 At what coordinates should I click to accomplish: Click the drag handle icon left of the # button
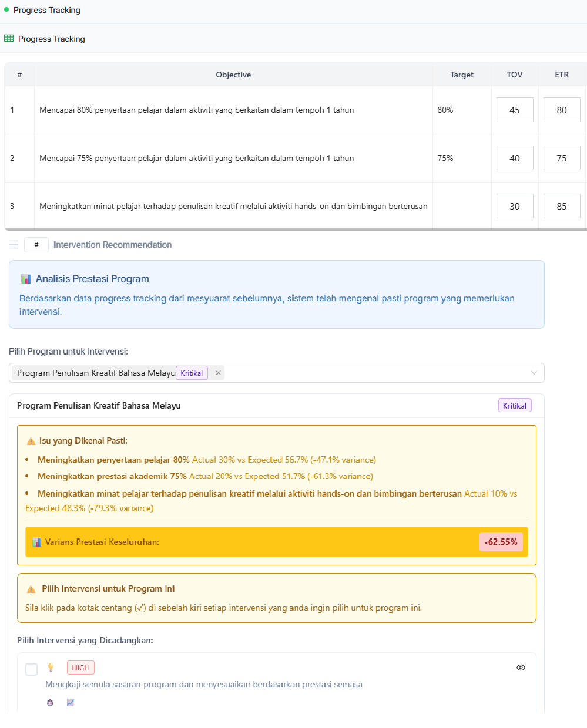tap(14, 245)
